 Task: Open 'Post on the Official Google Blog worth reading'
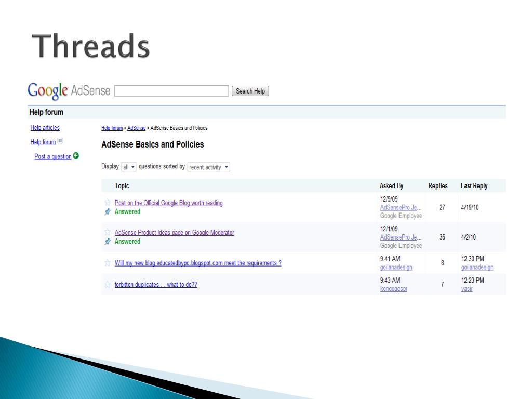[x=169, y=203]
